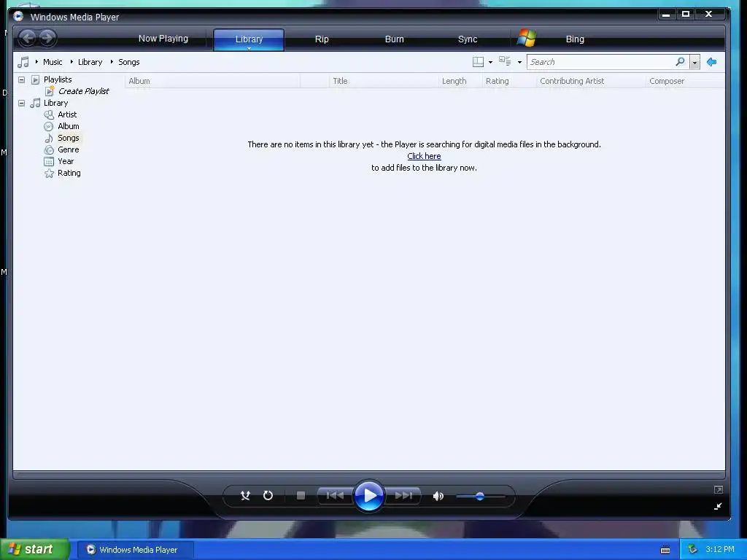Open the Sync tab
747x560 pixels.
[x=468, y=39]
